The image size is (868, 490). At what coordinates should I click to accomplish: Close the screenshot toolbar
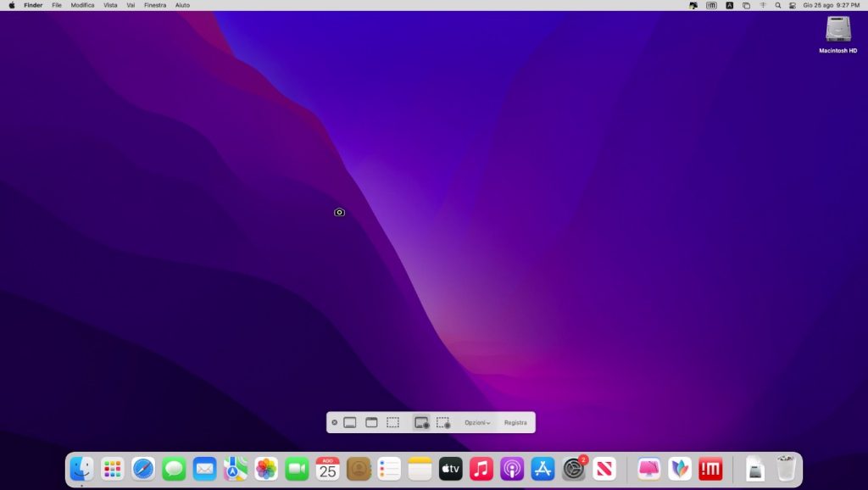334,422
